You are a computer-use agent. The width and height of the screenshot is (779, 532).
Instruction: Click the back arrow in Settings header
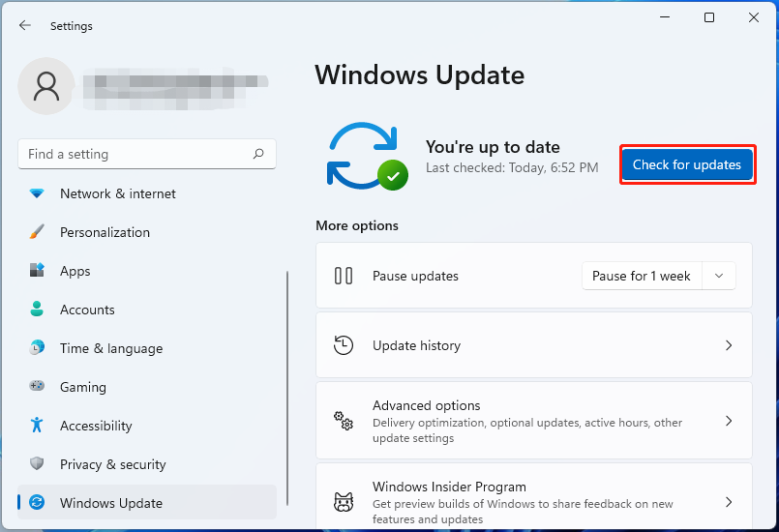point(25,26)
